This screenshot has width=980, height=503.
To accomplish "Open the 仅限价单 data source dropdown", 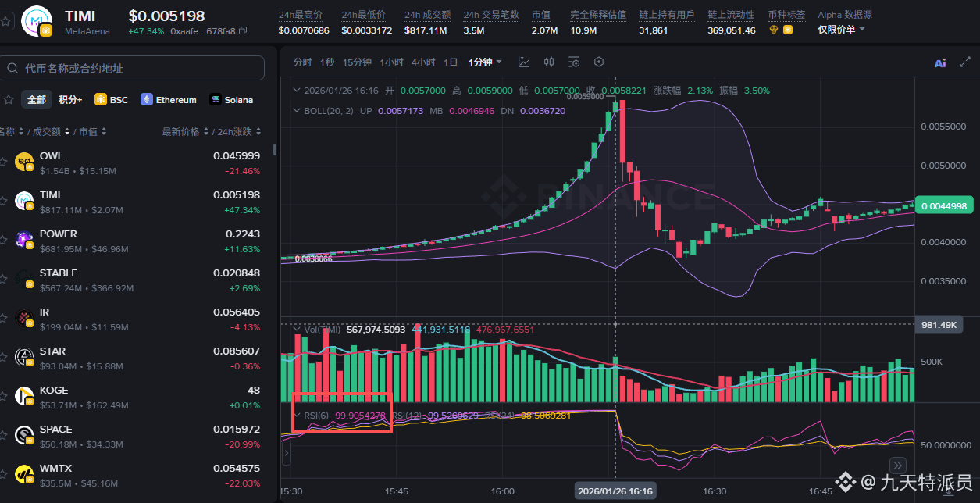I will click(x=842, y=30).
